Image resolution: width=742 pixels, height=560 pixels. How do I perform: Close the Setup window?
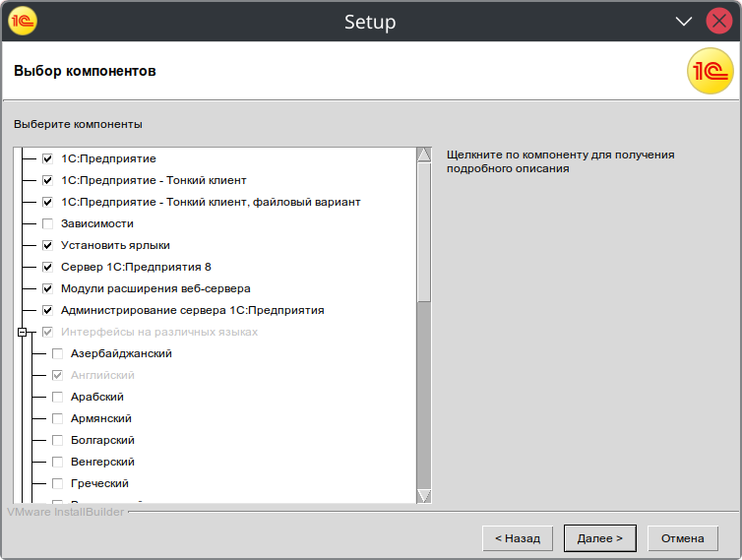718,22
